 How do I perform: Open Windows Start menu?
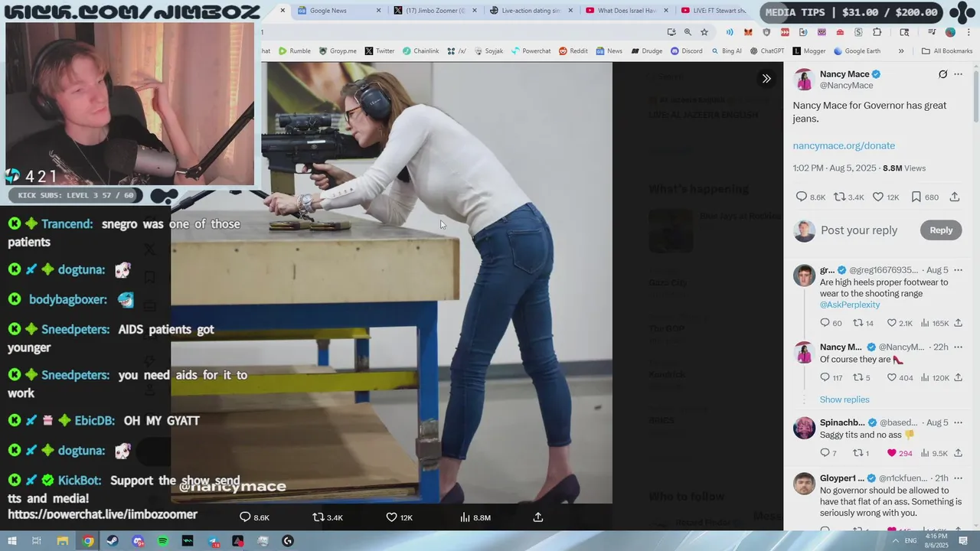tap(11, 541)
